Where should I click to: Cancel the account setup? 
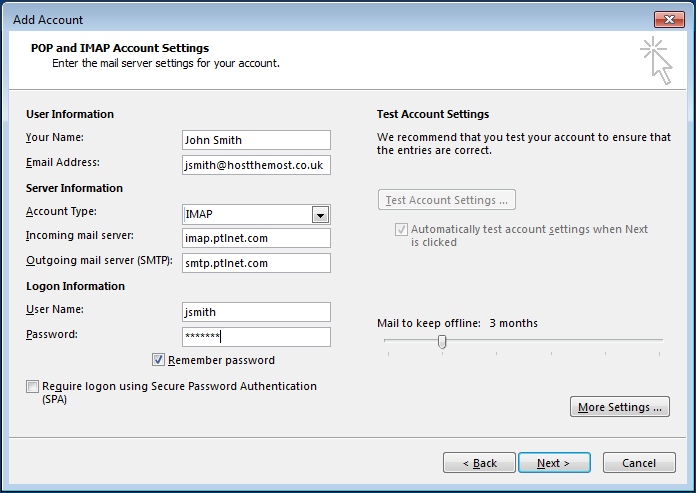[x=639, y=463]
